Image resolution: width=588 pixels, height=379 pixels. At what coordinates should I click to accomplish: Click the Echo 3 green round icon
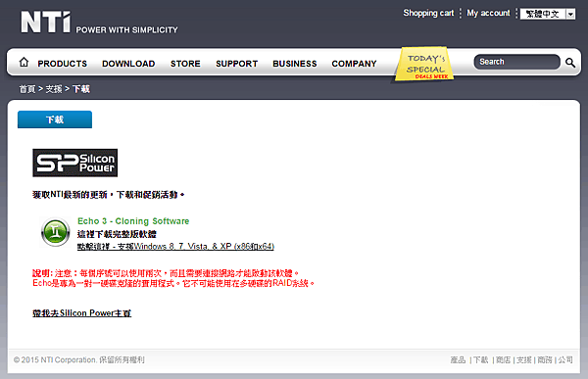tap(56, 232)
